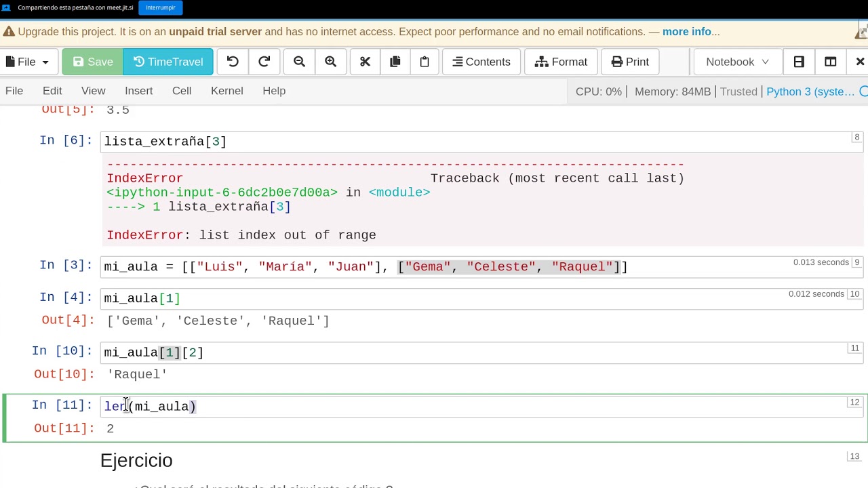Click the undo arrow icon
The image size is (868, 488).
tap(233, 62)
